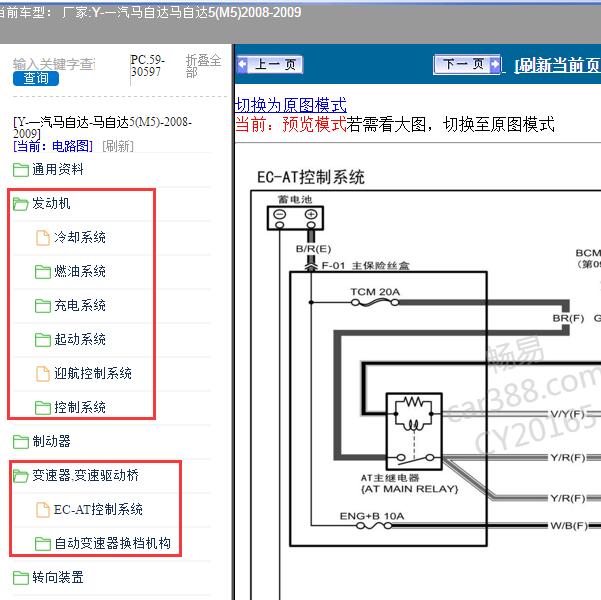The width and height of the screenshot is (601, 600).
Task: Open the 巡航控制系统 document
Action: [93, 373]
